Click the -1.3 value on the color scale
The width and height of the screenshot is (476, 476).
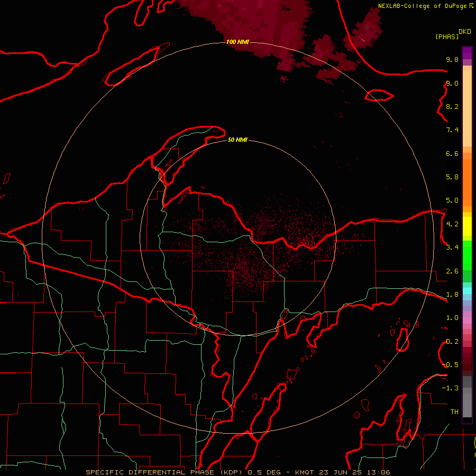450,388
